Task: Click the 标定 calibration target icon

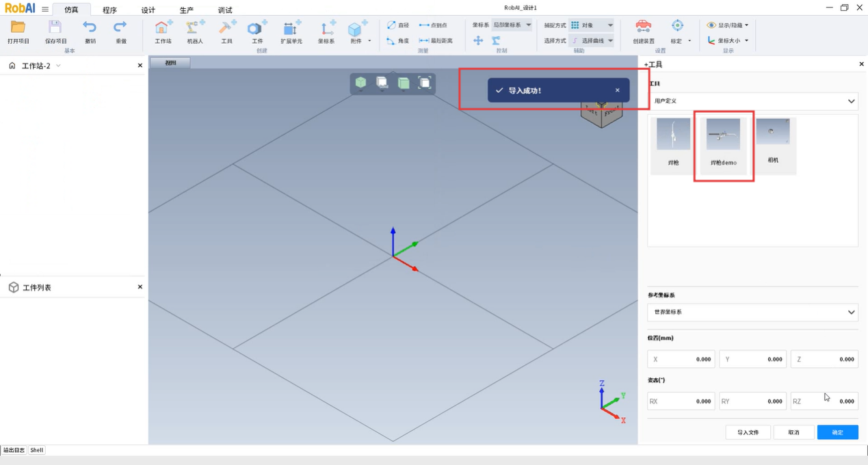Action: coord(677,26)
